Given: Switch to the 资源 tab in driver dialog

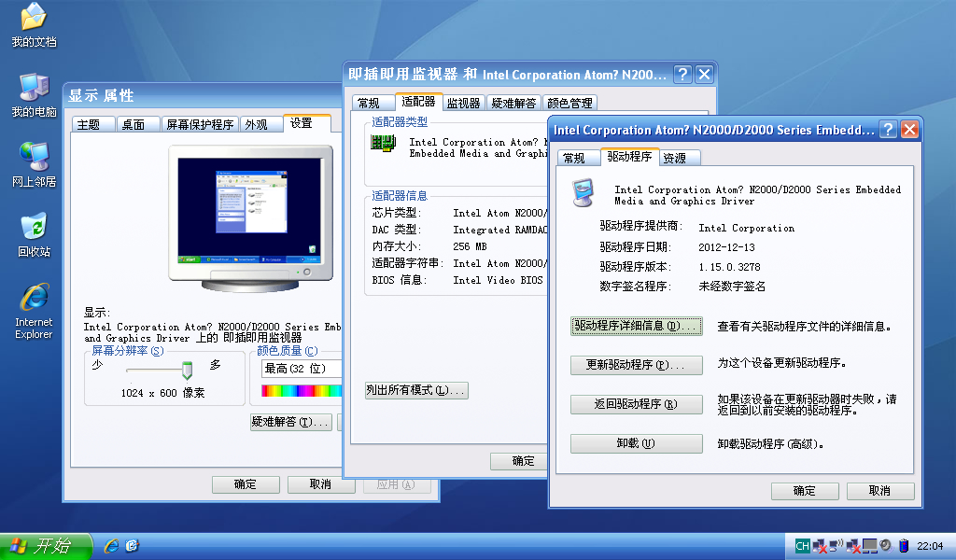Looking at the screenshot, I should (674, 159).
